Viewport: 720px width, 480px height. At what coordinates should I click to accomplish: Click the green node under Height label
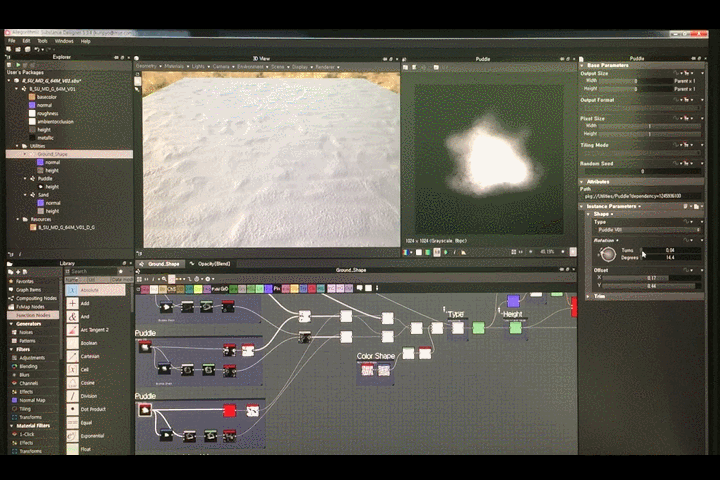click(515, 328)
